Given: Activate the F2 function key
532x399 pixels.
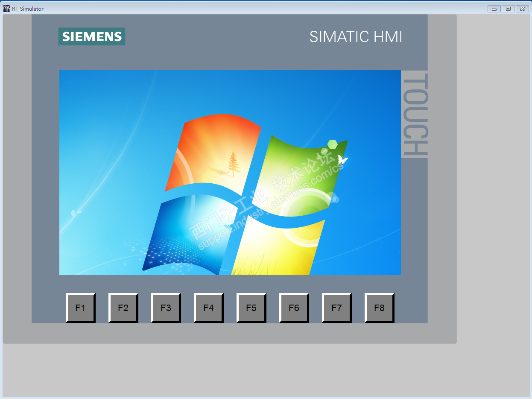Looking at the screenshot, I should (x=123, y=308).
